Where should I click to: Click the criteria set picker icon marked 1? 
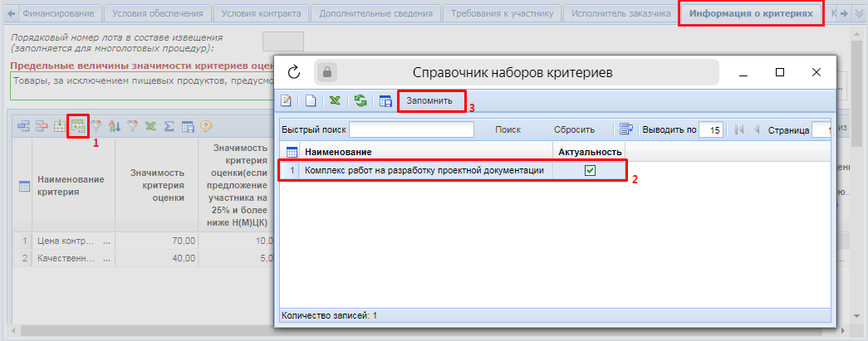(x=78, y=126)
